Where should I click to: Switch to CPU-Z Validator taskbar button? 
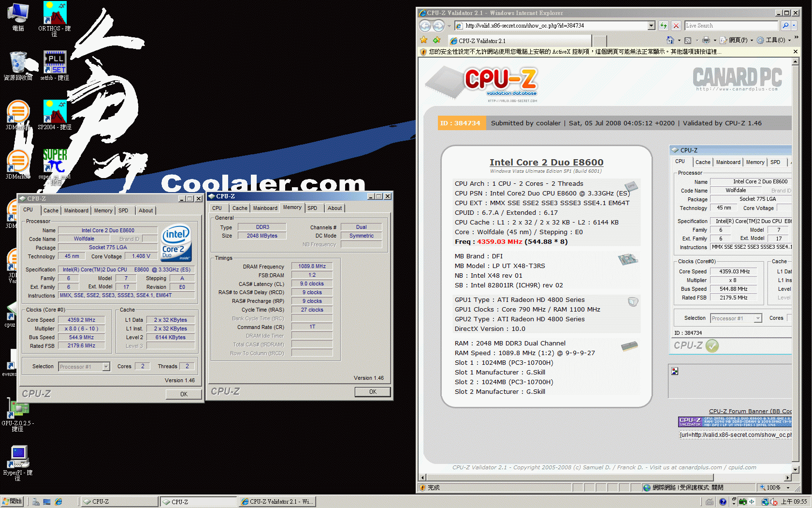point(277,502)
